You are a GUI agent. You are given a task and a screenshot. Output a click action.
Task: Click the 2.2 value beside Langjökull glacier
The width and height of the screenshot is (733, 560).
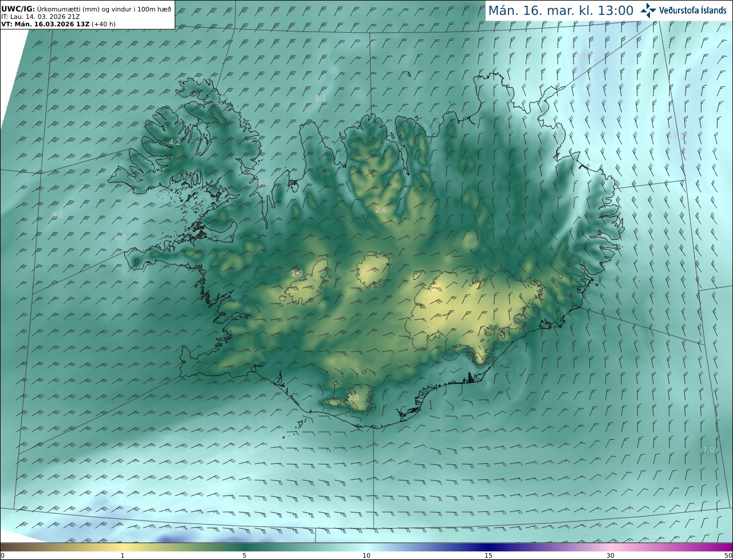tap(297, 274)
